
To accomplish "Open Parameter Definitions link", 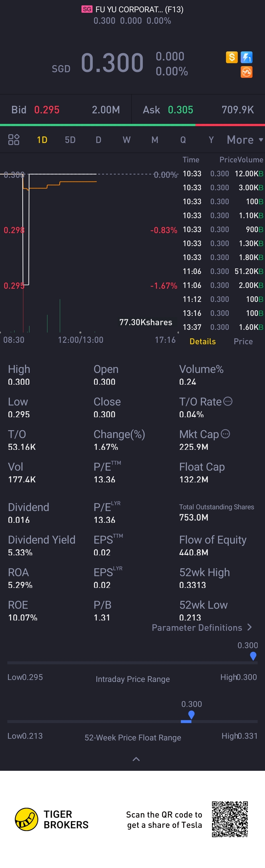I will tap(197, 627).
